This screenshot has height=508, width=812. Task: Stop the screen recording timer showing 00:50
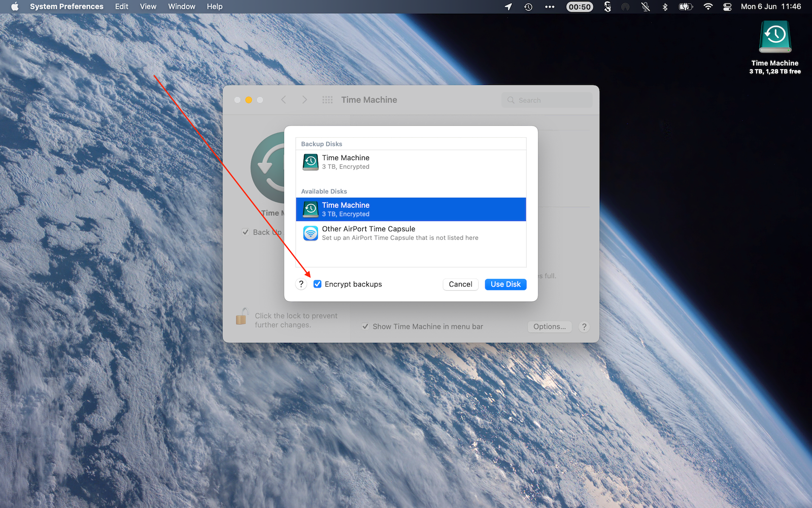[x=580, y=7]
